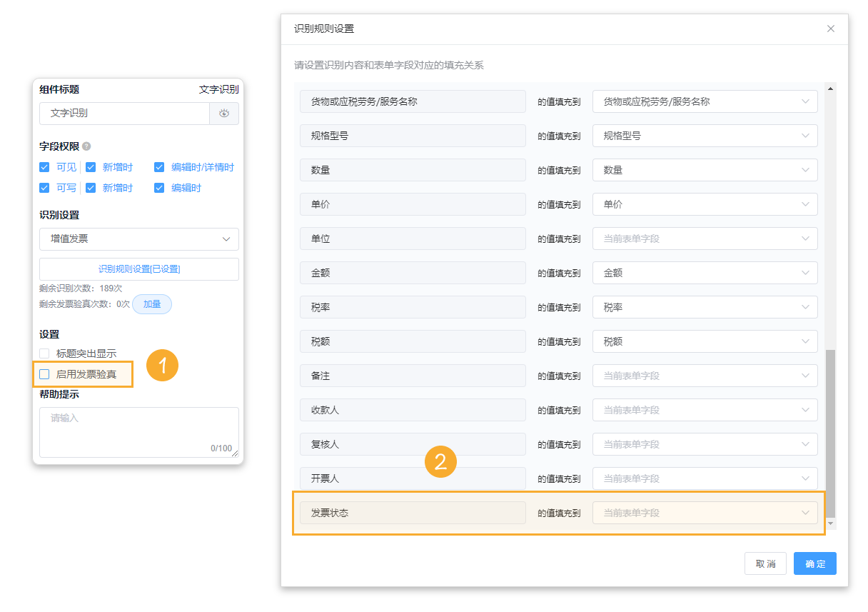Viewport: 868px width, 612px height.
Task: Click the 识别规则设置[已设置] button
Action: (139, 269)
